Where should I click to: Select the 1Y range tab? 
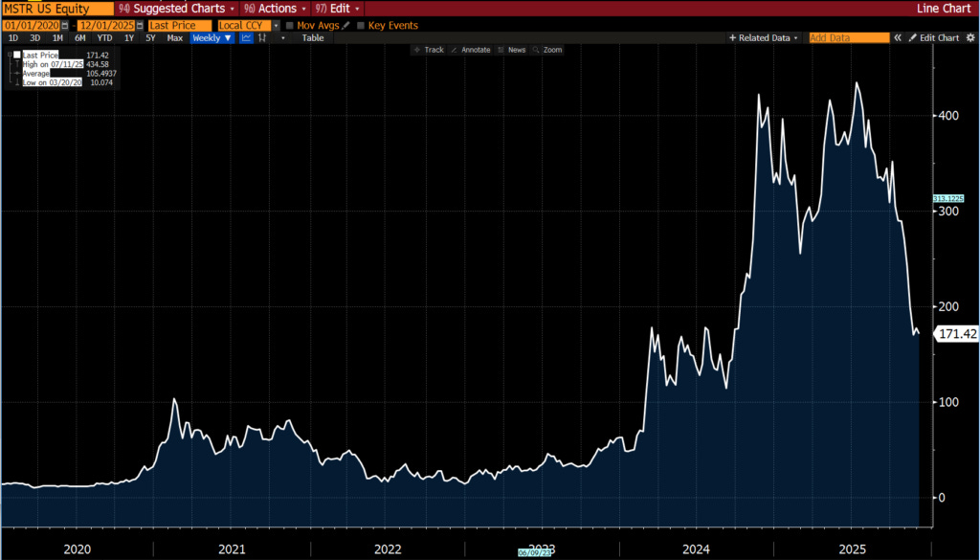(129, 37)
